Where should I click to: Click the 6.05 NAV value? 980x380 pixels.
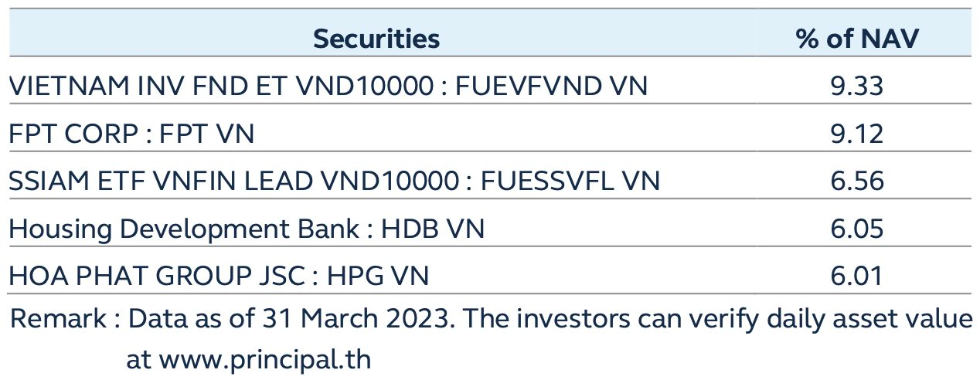[x=856, y=229]
